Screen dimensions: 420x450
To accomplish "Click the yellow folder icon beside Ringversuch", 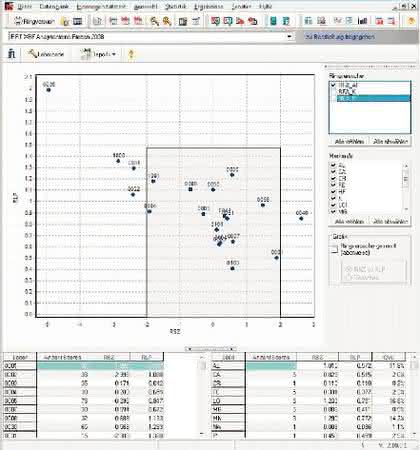I will click(65, 21).
